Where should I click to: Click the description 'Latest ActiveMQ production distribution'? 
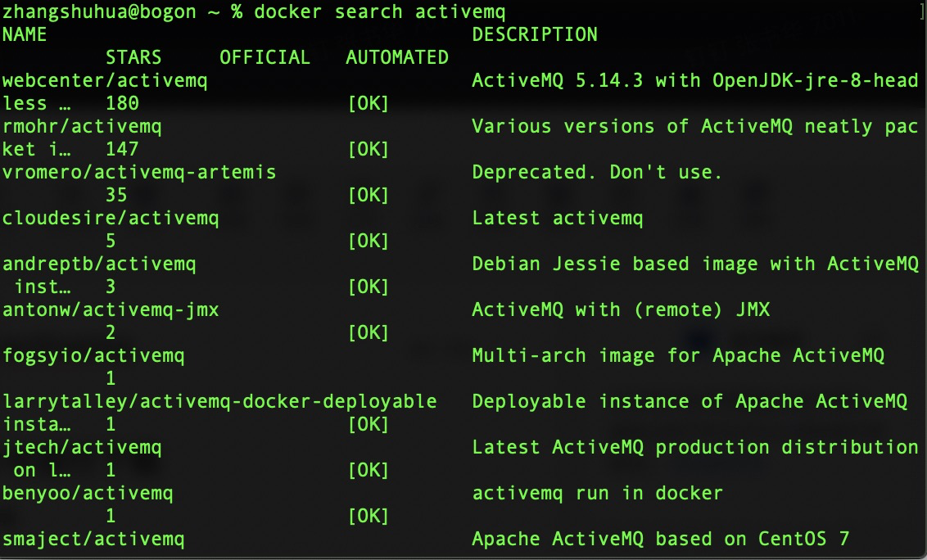pos(694,447)
